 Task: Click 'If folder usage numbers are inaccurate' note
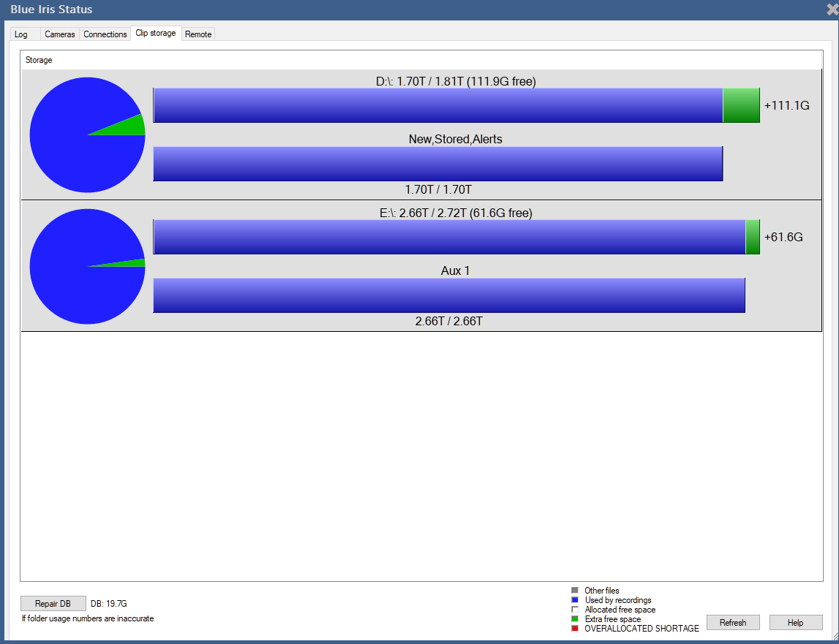[88, 619]
